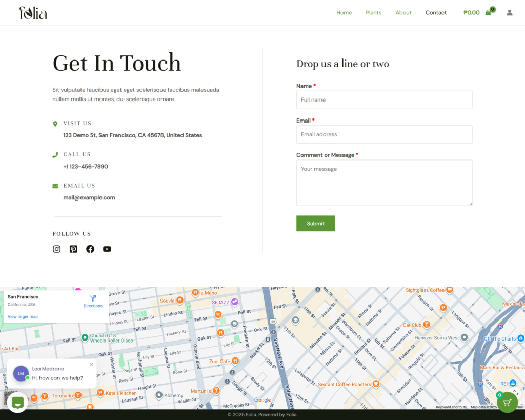
Task: Click the map Directions icon
Action: [x=93, y=299]
